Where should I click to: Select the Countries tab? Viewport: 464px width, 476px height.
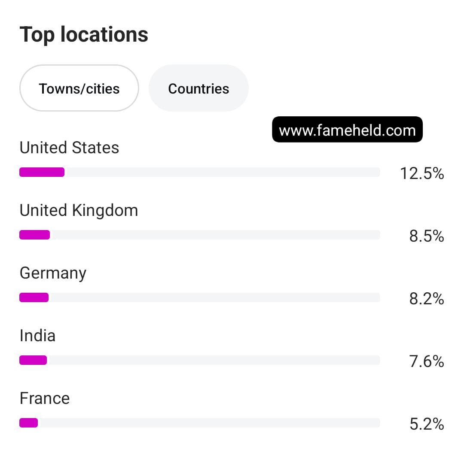[198, 88]
